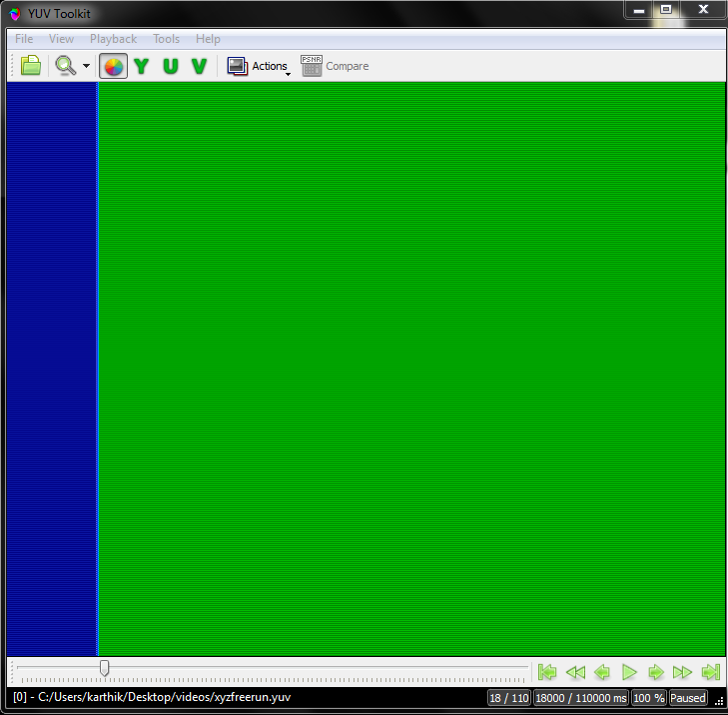Click the zoom magnifier icon
The height and width of the screenshot is (715, 728).
[66, 66]
